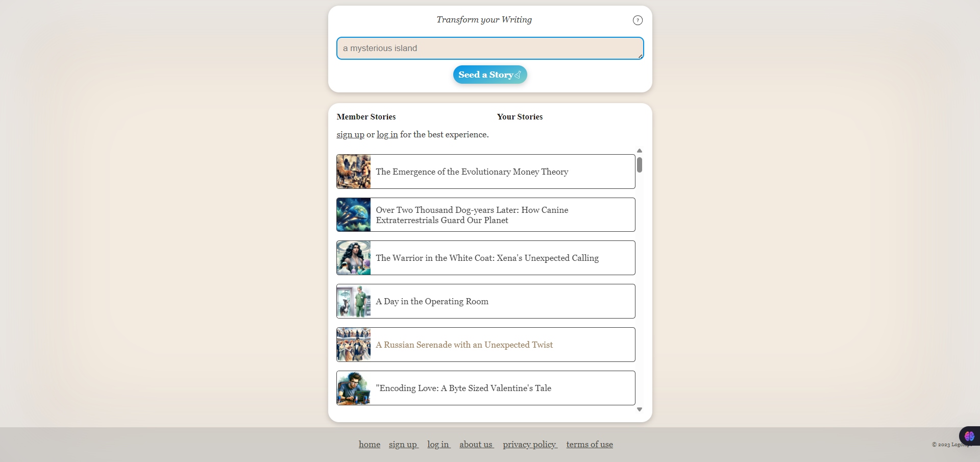980x462 pixels.
Task: Go to home link in footer
Action: point(370,445)
